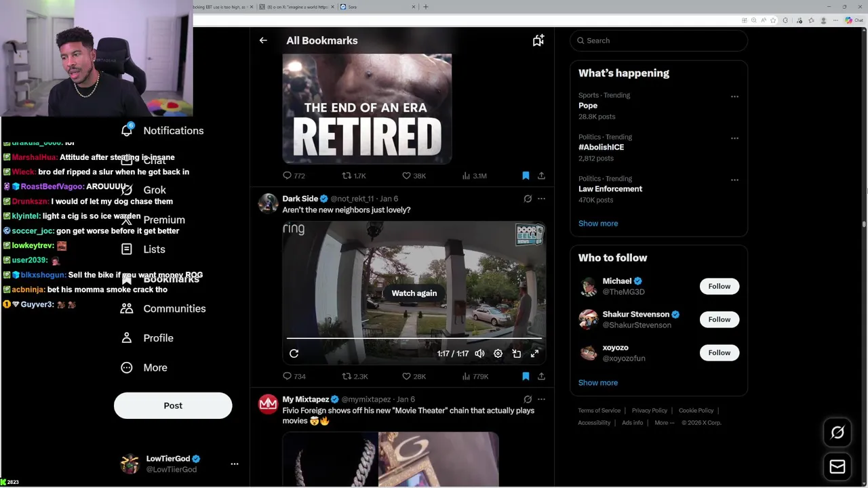The width and height of the screenshot is (868, 488).
Task: Open Terms of Service link
Action: coord(599,410)
